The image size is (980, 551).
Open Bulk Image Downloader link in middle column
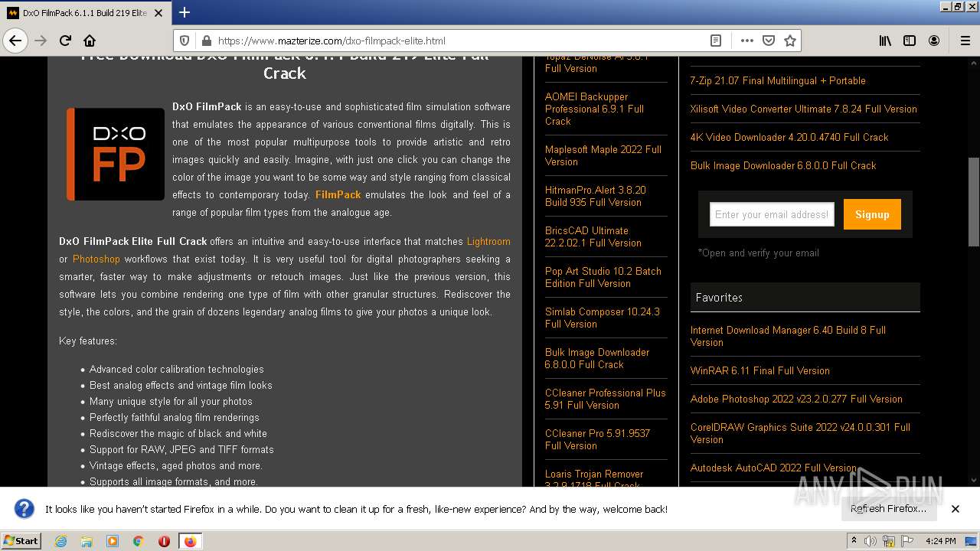[x=597, y=358]
